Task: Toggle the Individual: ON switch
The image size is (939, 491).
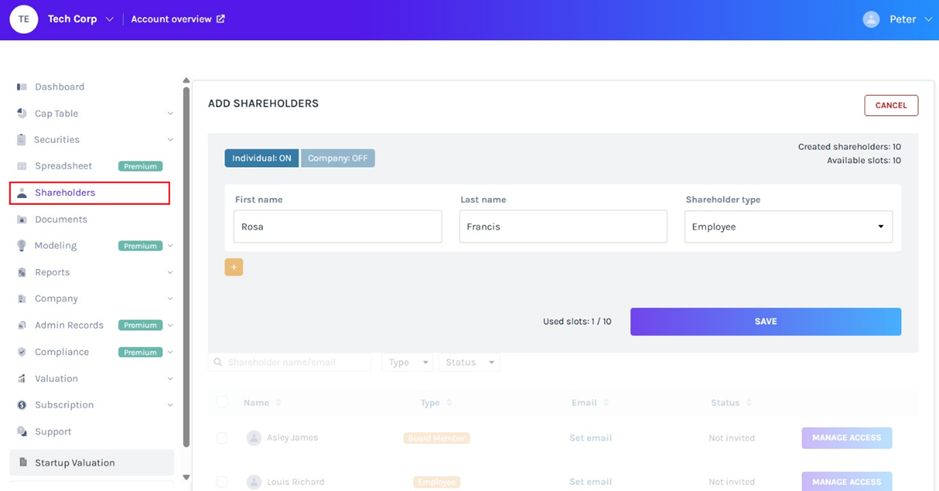Action: click(x=262, y=158)
